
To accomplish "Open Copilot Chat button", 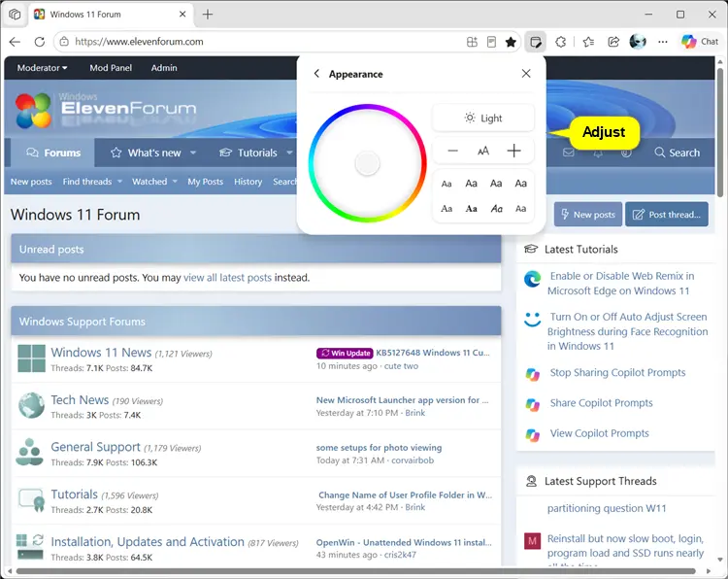I will 700,42.
